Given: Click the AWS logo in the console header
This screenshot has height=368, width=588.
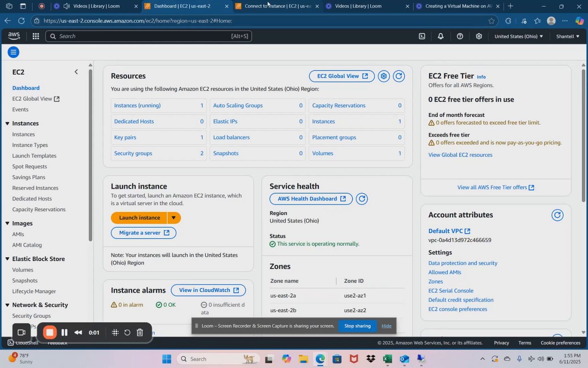Looking at the screenshot, I should point(14,36).
